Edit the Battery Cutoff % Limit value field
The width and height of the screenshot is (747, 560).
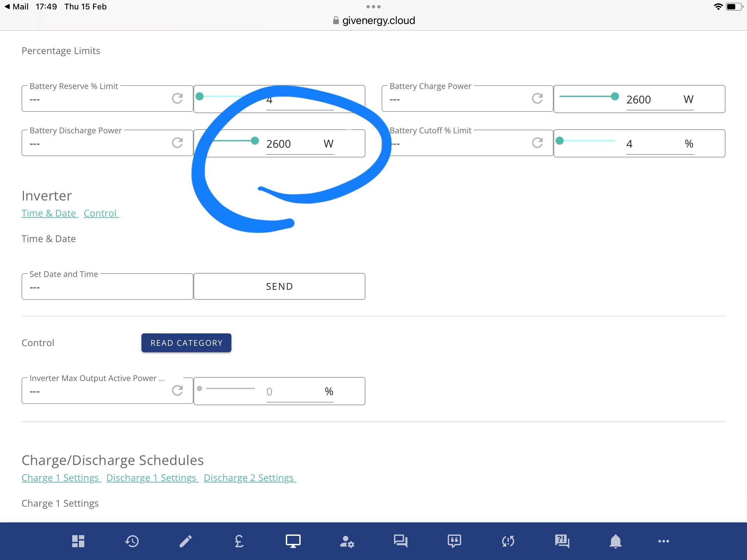[x=660, y=144]
